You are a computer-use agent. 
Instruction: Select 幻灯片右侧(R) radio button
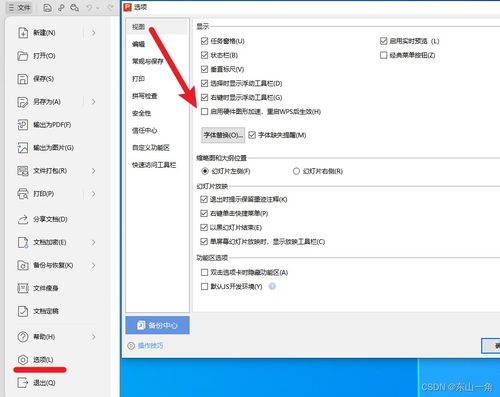pyautogui.click(x=296, y=171)
